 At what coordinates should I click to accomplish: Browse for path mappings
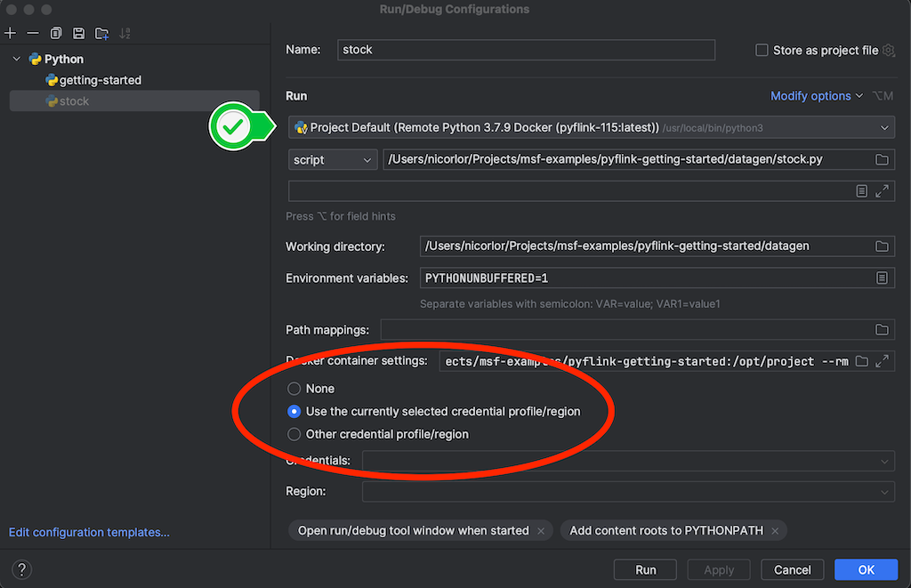[x=882, y=329]
